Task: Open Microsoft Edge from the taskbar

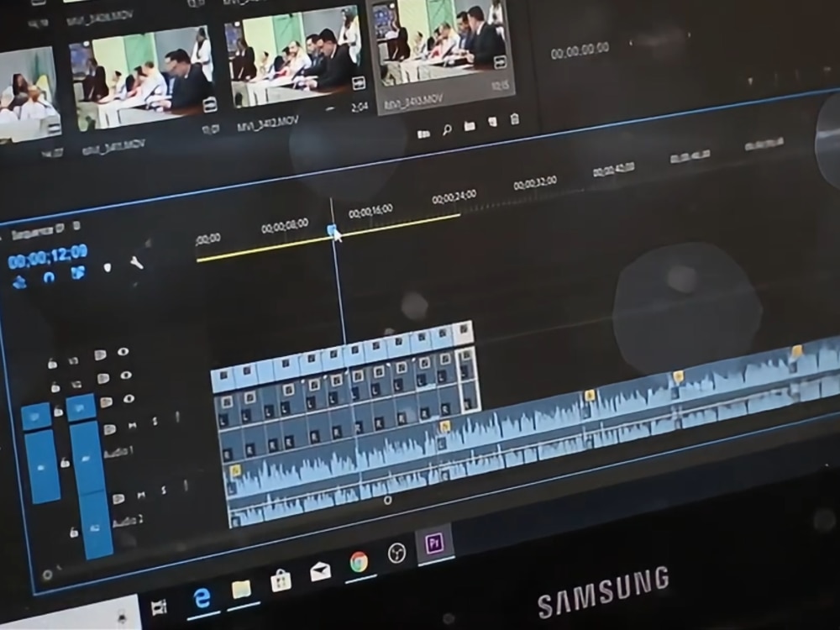Action: click(202, 597)
